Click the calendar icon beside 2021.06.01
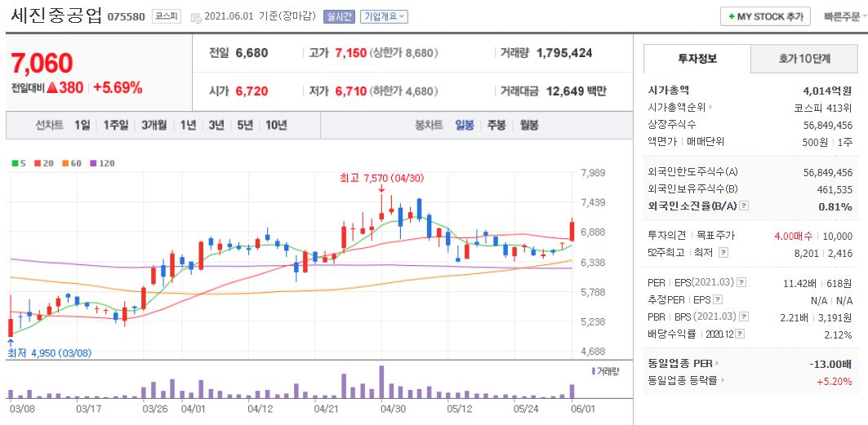 (195, 17)
